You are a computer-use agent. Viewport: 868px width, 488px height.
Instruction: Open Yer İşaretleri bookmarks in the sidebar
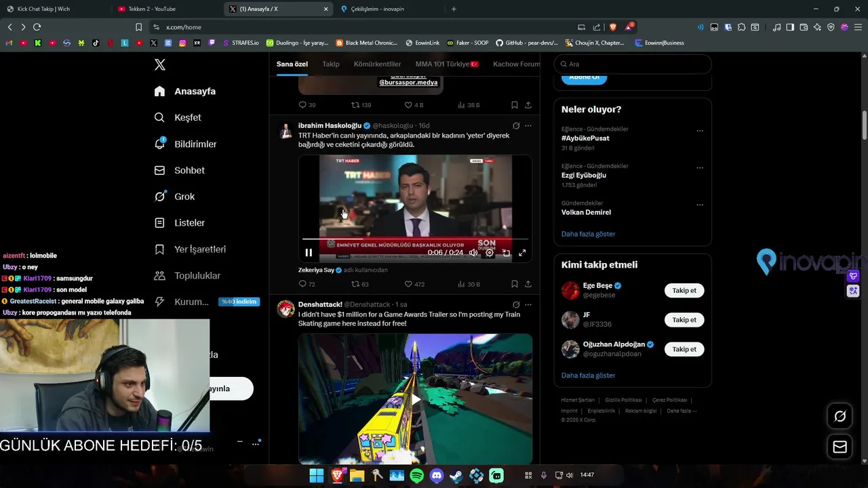(190, 249)
